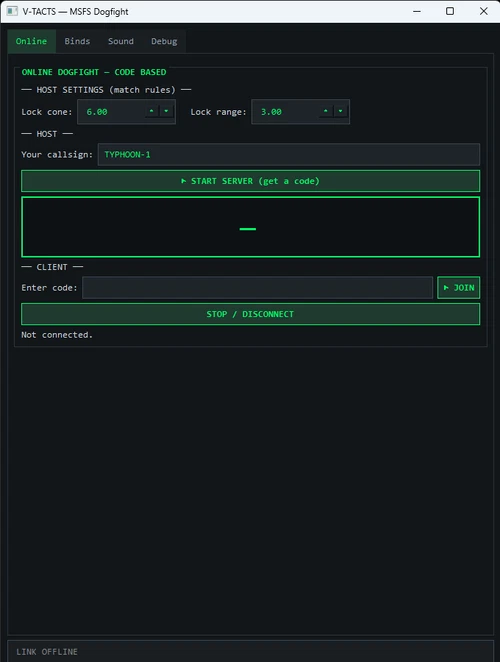Open the Binds tab

click(x=77, y=41)
